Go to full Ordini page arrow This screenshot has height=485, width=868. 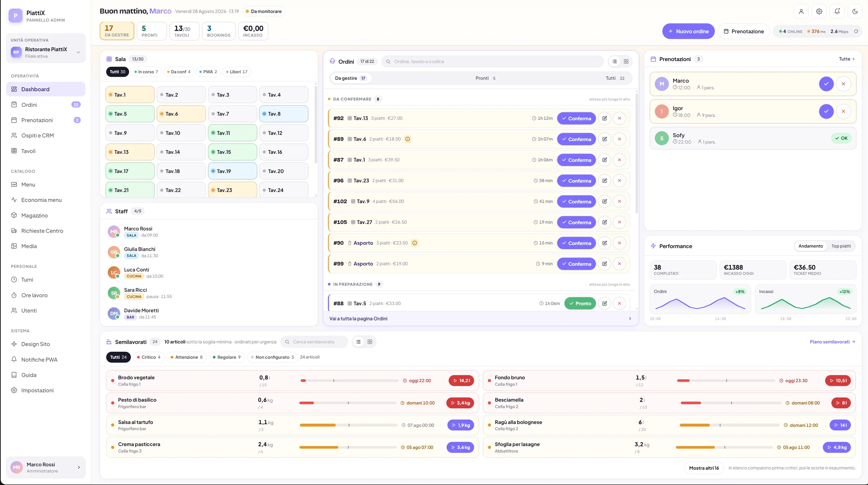pos(481,319)
